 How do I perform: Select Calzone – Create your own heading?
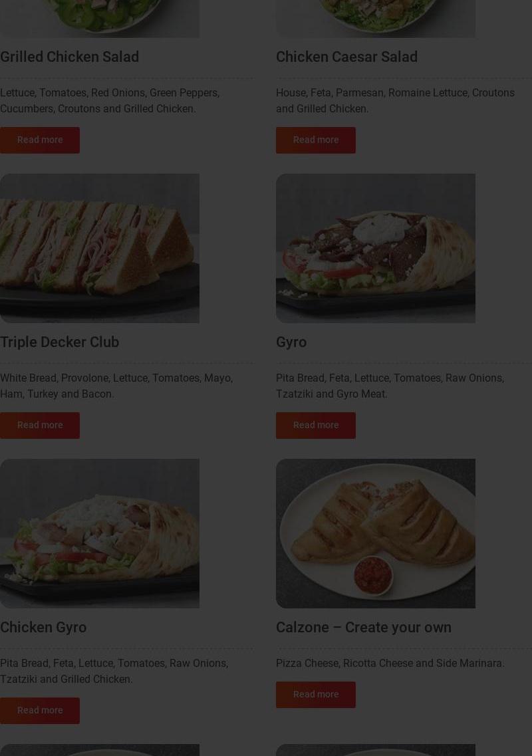(364, 627)
